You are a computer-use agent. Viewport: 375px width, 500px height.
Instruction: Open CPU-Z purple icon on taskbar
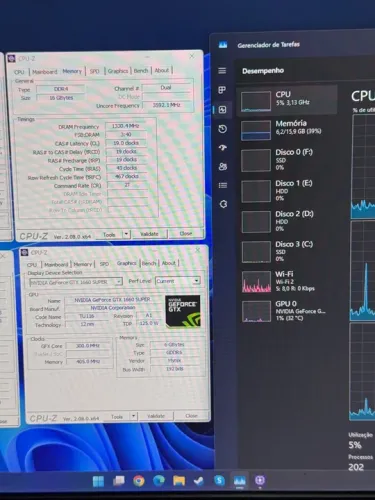click(260, 480)
